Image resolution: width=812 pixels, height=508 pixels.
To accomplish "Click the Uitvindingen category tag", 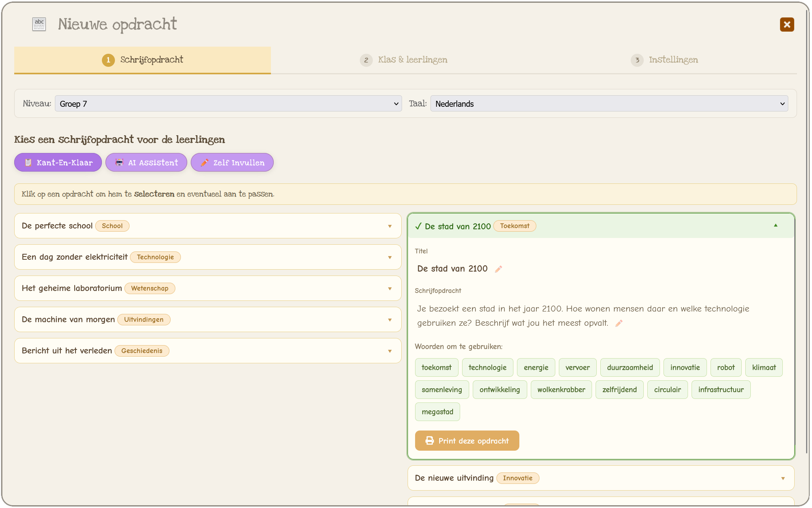I will 144,320.
